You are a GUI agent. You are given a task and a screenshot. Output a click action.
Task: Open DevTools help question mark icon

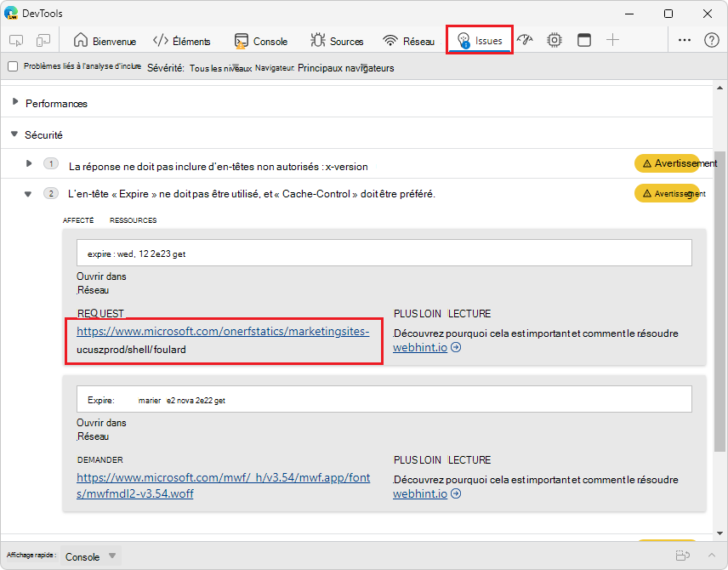[711, 41]
